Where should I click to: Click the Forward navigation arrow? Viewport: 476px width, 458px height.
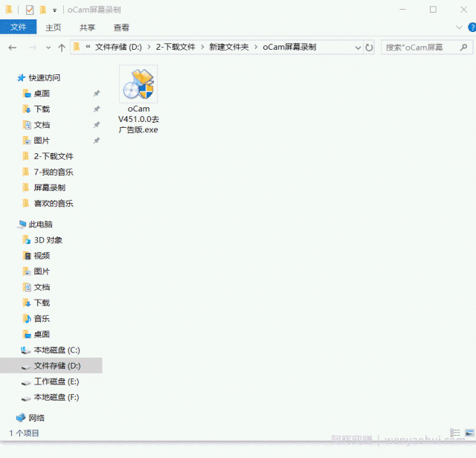(x=33, y=48)
